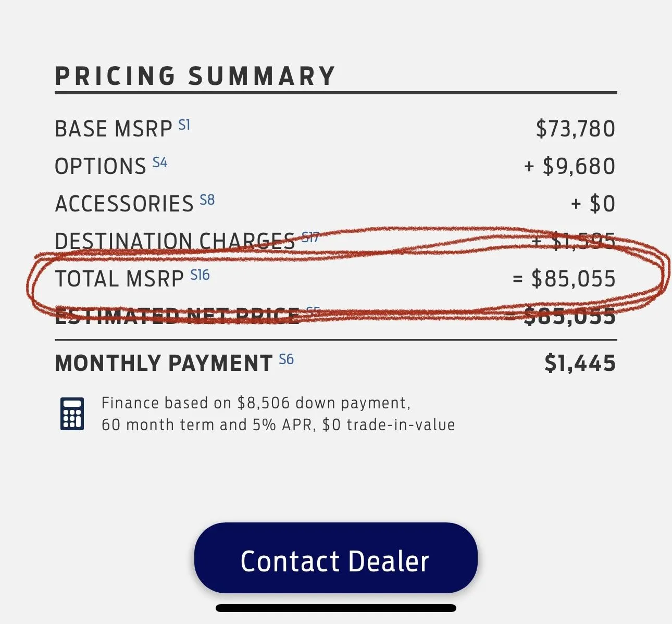The image size is (672, 624).
Task: View footnote S8 next to Accessories
Action: point(207,200)
